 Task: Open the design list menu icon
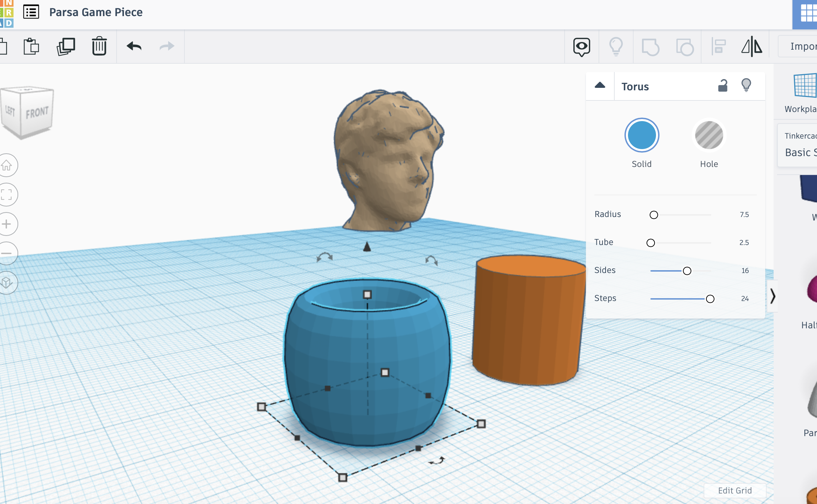31,12
